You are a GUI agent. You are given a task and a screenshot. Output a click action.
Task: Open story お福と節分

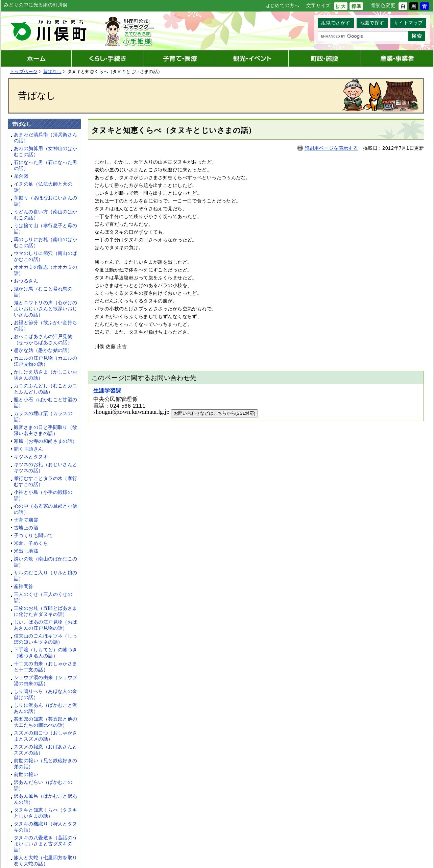coord(45,325)
